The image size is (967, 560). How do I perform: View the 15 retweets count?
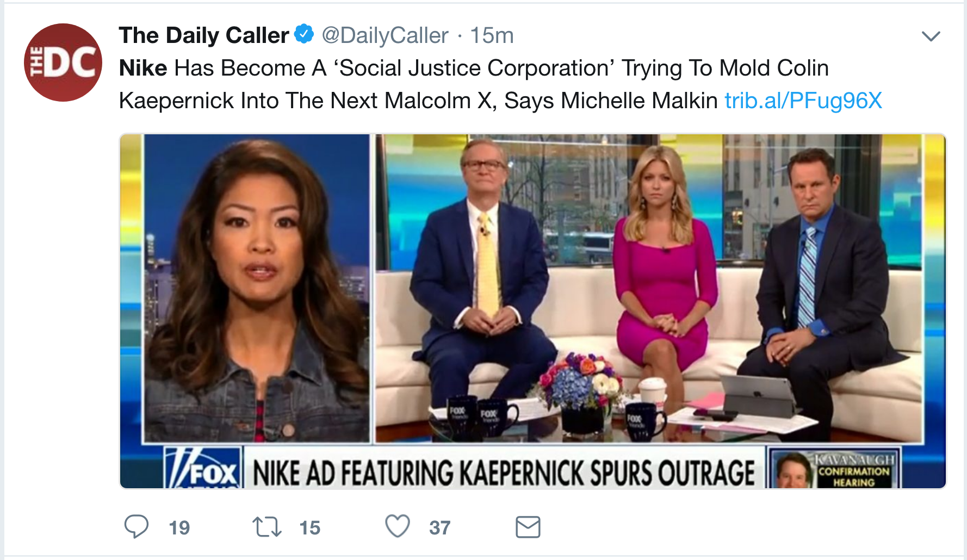coord(309,527)
